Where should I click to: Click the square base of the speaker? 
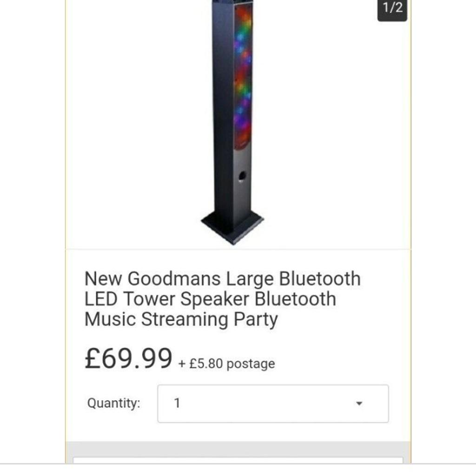pos(232,227)
